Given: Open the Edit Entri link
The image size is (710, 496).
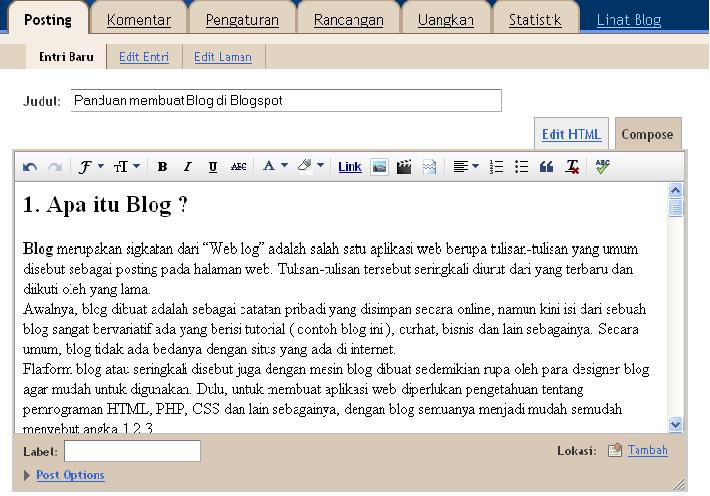Looking at the screenshot, I should tap(144, 57).
